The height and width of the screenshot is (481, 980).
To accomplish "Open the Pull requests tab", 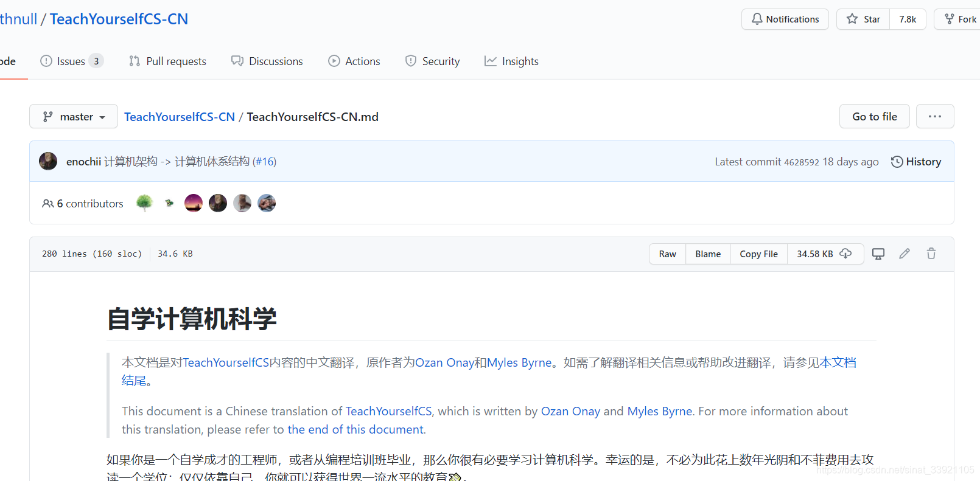I will 167,61.
